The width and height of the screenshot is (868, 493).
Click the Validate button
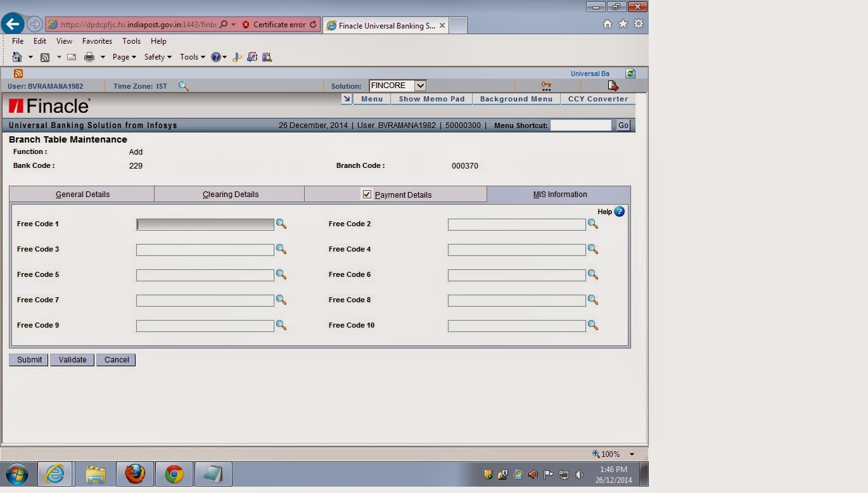click(x=72, y=359)
